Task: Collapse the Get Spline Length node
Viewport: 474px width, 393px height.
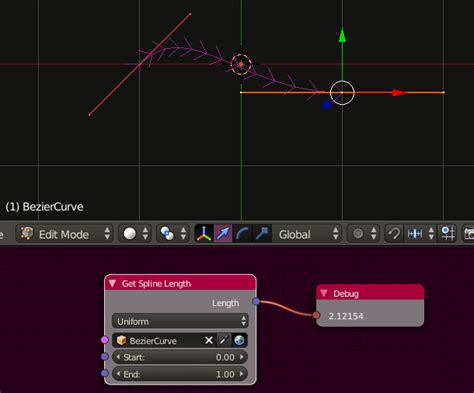Action: point(112,284)
